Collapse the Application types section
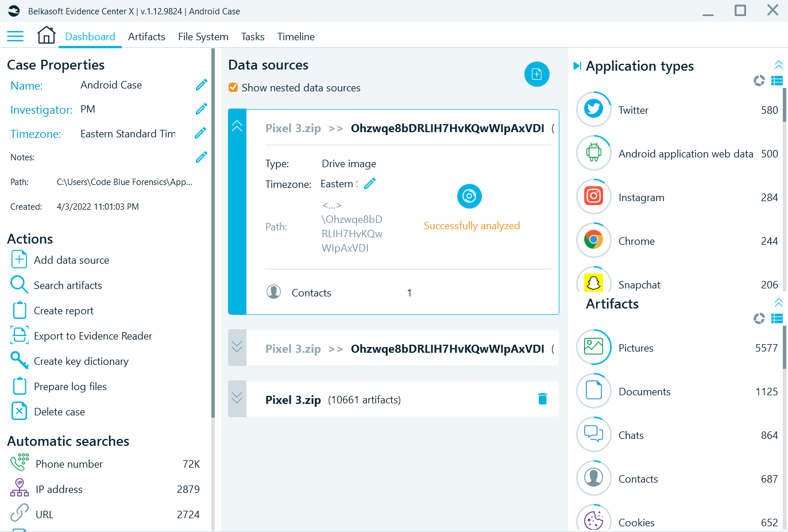The width and height of the screenshot is (788, 532). (x=778, y=64)
